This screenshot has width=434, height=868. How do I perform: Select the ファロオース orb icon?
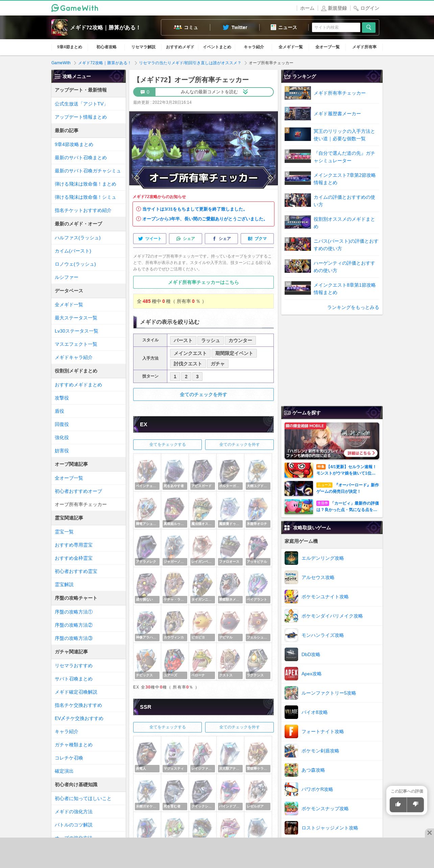(230, 548)
